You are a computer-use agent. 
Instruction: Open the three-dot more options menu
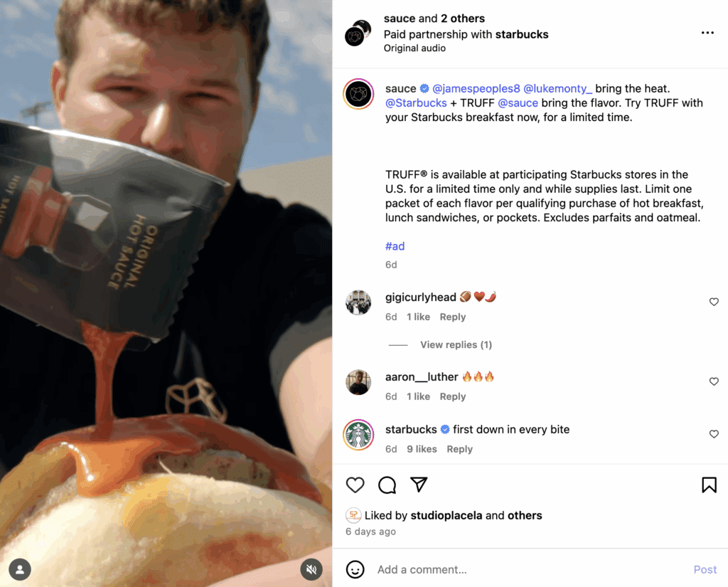pos(707,33)
